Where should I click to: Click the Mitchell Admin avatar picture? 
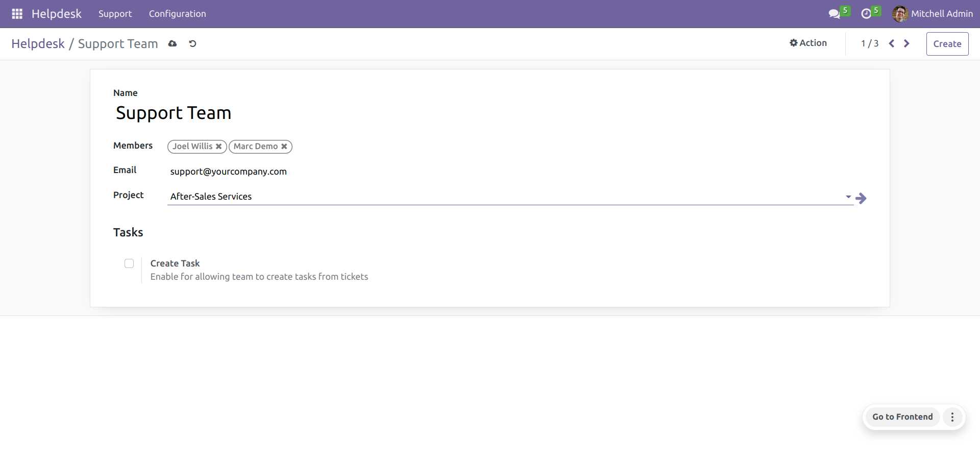coord(900,14)
